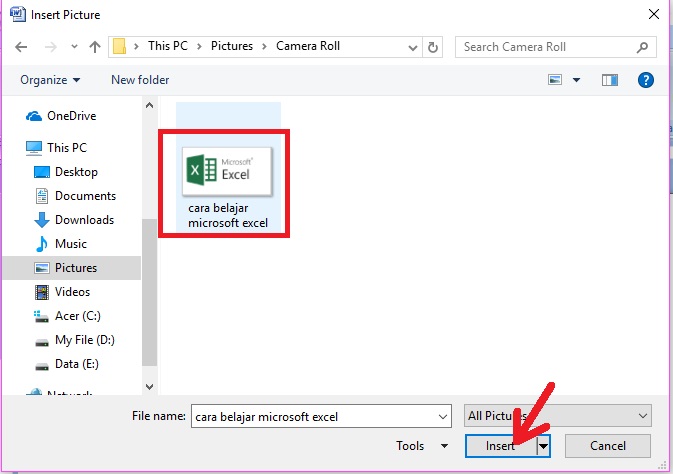
Task: Click the Insert button
Action: click(x=501, y=446)
